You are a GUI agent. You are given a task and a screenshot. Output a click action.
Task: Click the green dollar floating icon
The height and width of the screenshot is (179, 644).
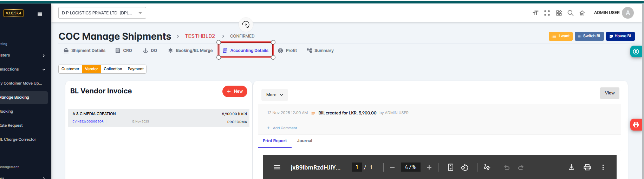(636, 52)
